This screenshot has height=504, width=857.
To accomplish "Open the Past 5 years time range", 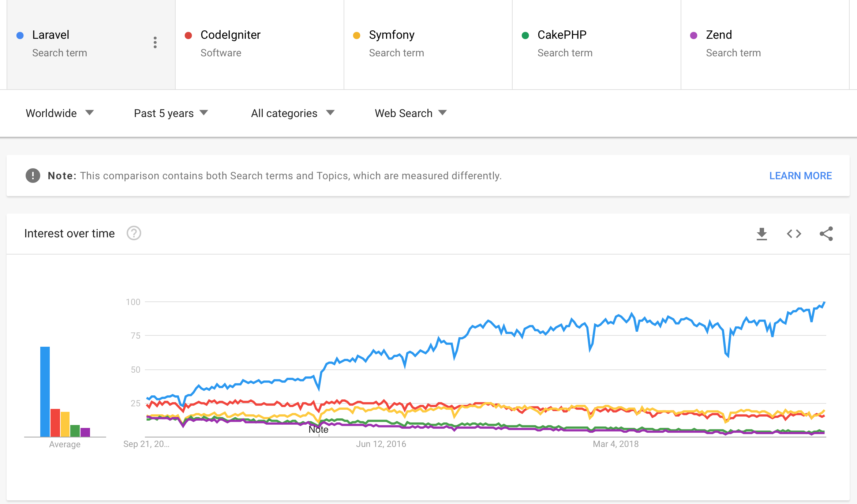I will [x=171, y=113].
